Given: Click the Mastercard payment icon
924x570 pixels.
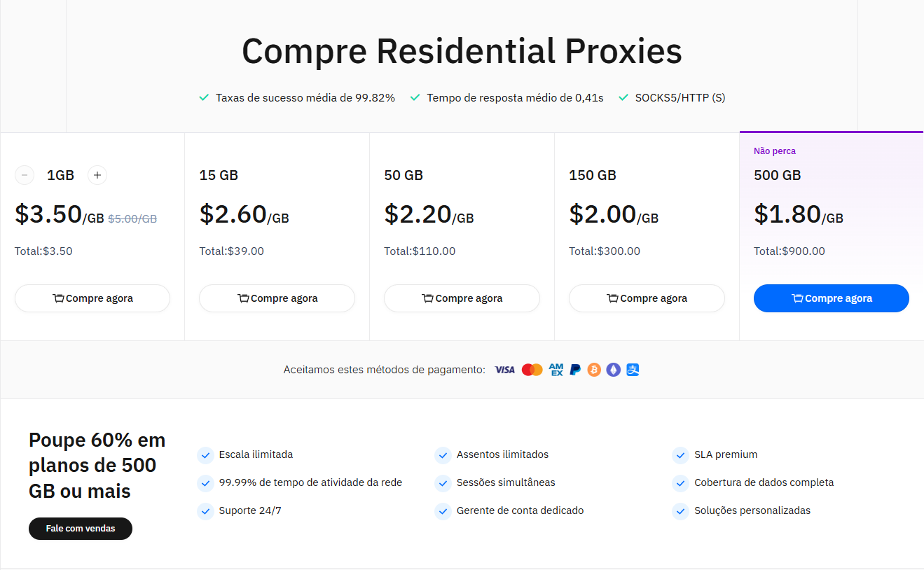Looking at the screenshot, I should tap(532, 370).
